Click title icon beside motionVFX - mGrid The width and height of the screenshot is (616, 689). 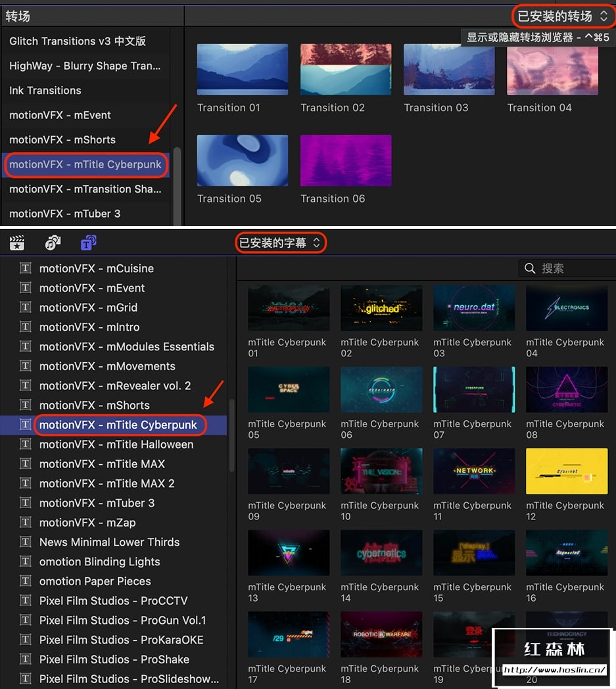pyautogui.click(x=26, y=307)
